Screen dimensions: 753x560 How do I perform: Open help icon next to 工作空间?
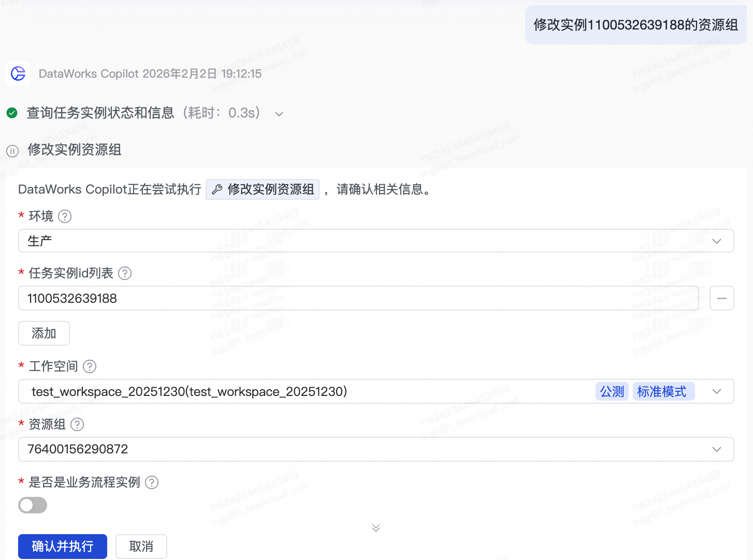click(90, 366)
